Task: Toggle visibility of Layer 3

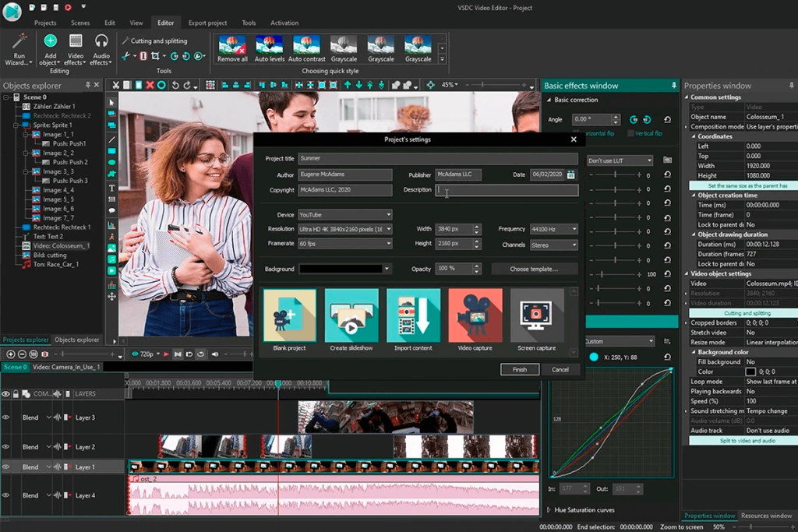Action: (5, 417)
